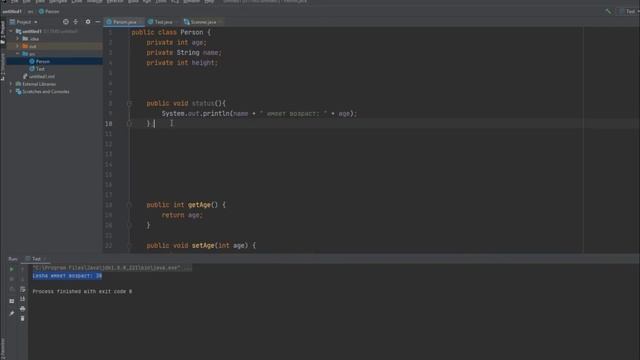Image resolution: width=640 pixels, height=360 pixels.
Task: Click the 'public class Person {' declaration line
Action: (171, 32)
